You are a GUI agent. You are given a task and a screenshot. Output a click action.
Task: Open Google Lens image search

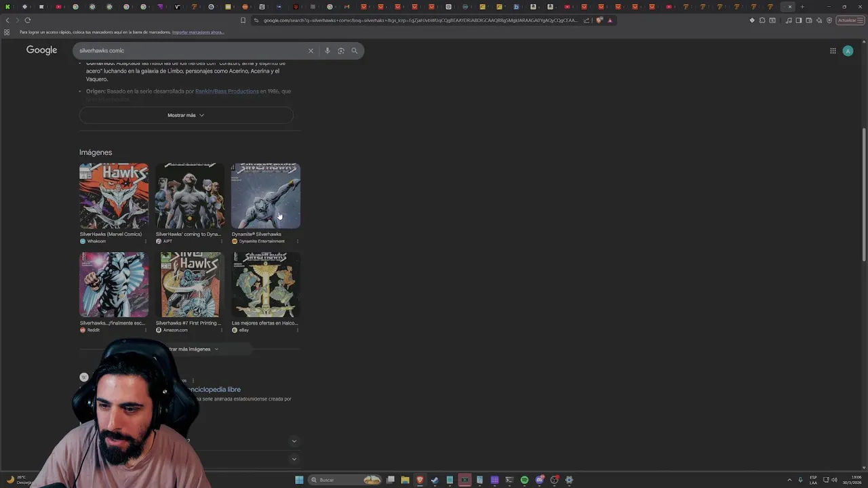coord(341,51)
